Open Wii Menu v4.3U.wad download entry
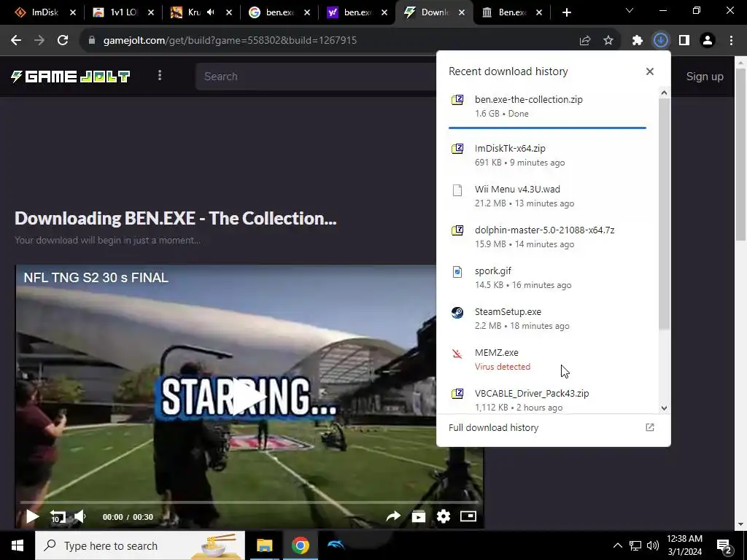 tap(547, 196)
